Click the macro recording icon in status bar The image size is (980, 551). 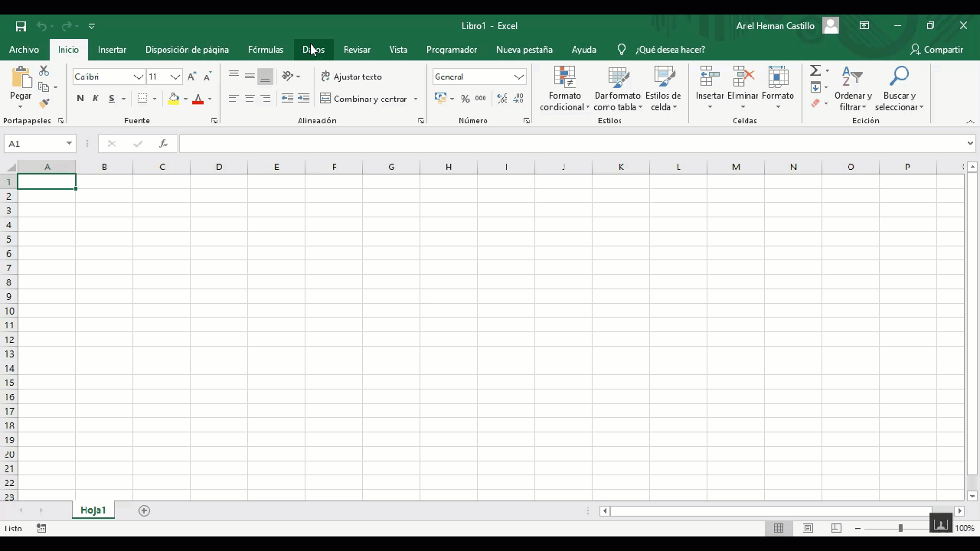pyautogui.click(x=41, y=528)
